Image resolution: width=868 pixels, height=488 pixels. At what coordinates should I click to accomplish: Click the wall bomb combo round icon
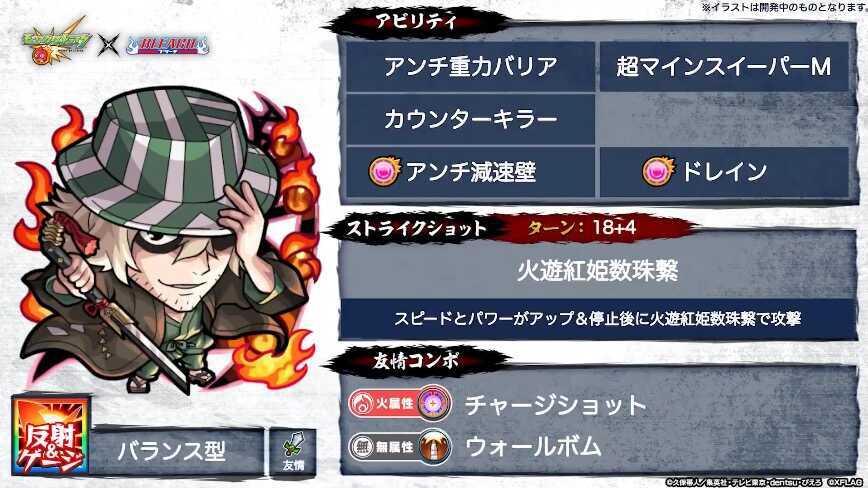coord(433,447)
